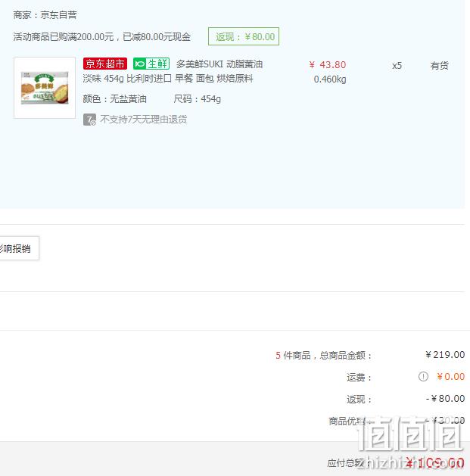Click the 返现：￥80.00 cashback badge
This screenshot has width=470, height=476.
244,36
